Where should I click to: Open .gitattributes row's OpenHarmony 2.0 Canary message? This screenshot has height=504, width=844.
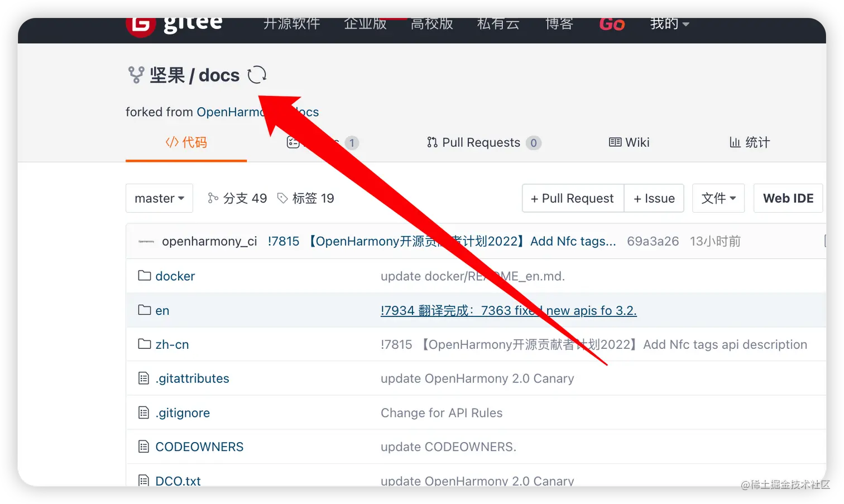pyautogui.click(x=477, y=378)
